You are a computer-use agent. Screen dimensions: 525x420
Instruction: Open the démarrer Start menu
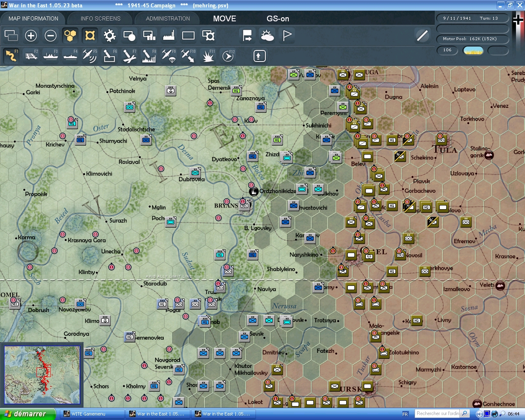[28, 414]
